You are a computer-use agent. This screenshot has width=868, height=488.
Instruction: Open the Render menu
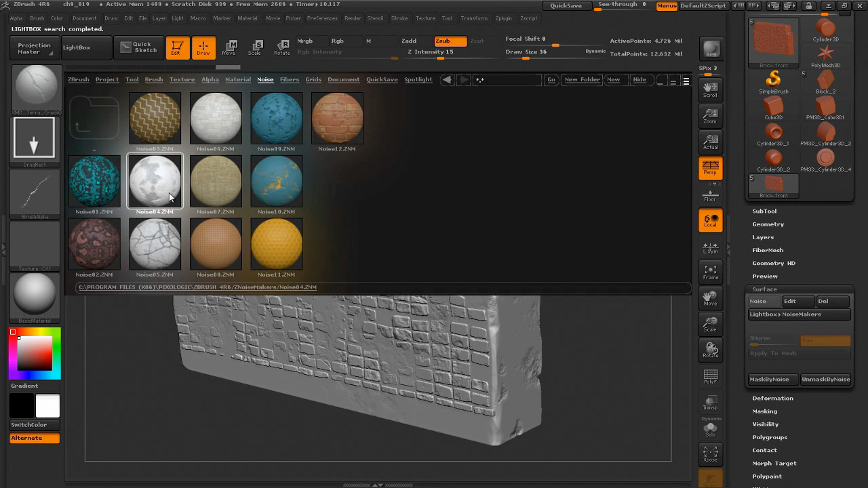(353, 18)
